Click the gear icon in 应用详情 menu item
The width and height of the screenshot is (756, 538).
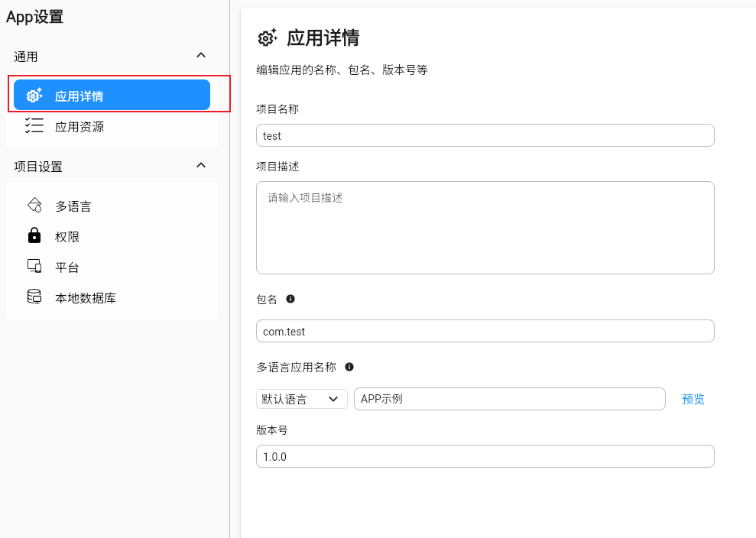tap(34, 96)
